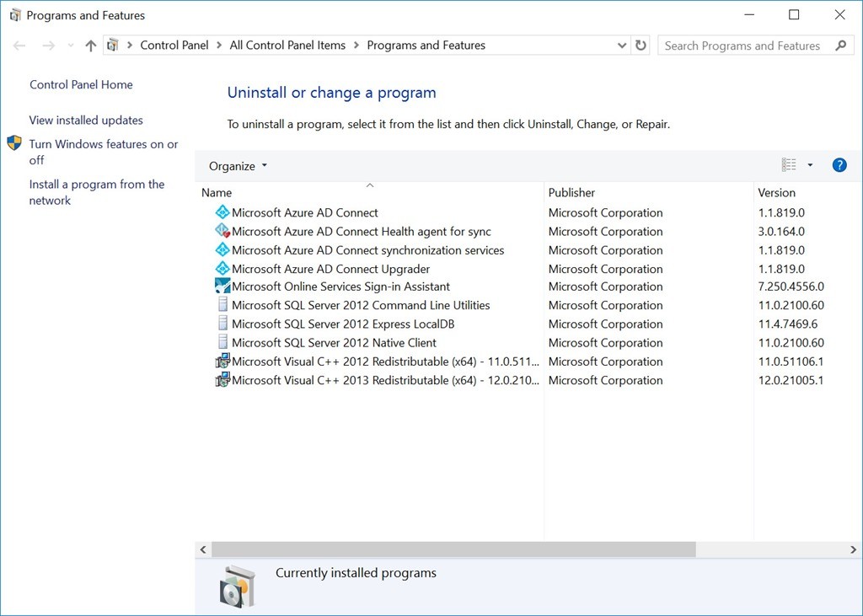The image size is (863, 616).
Task: Open the Organize dropdown menu
Action: 238,166
